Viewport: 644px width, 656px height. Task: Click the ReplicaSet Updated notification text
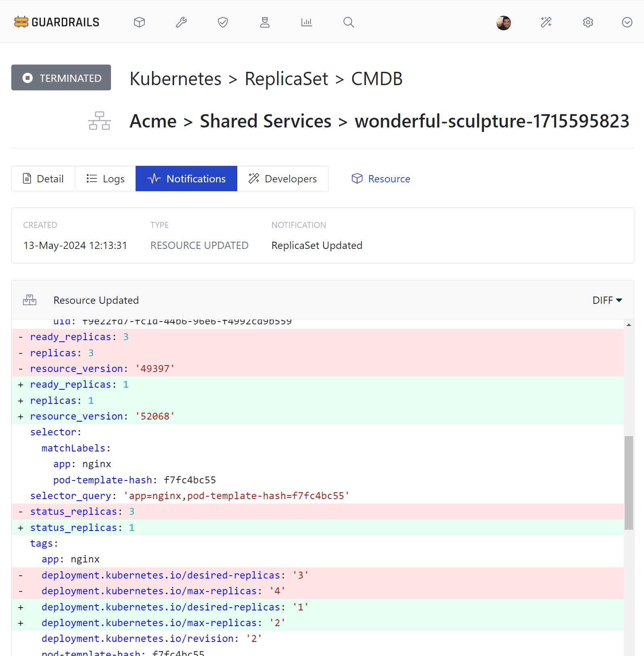coord(317,245)
